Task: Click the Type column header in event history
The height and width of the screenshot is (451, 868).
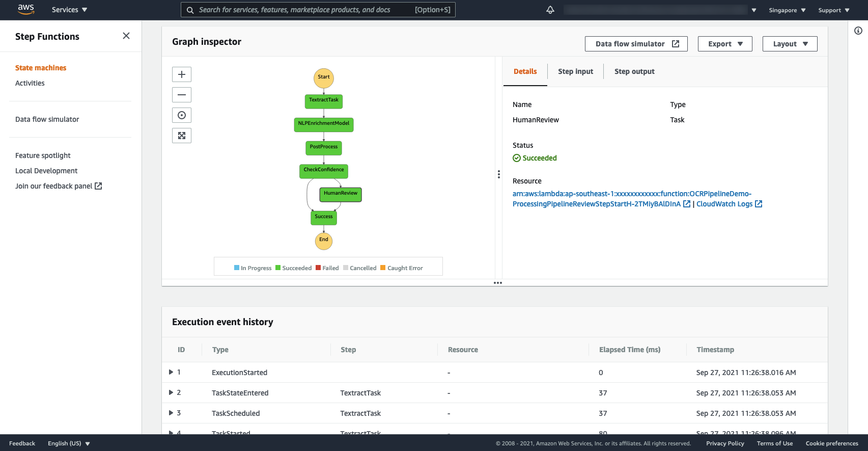Action: click(x=220, y=350)
